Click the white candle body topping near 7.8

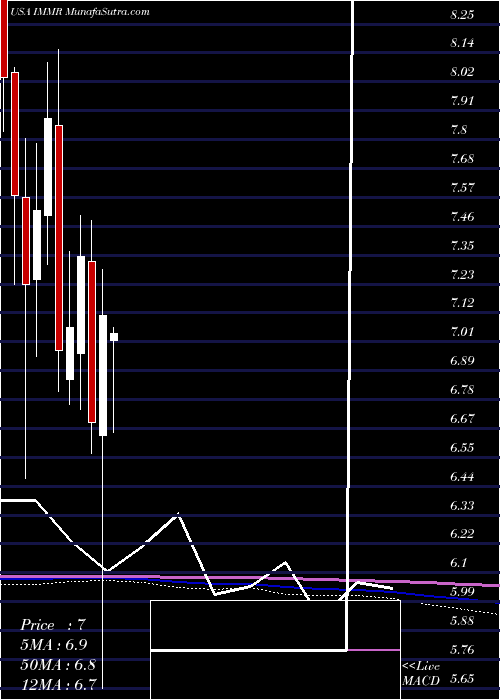click(x=48, y=167)
